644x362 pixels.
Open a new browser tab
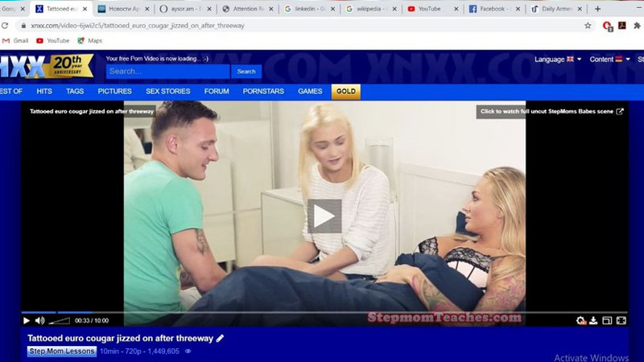pyautogui.click(x=597, y=9)
